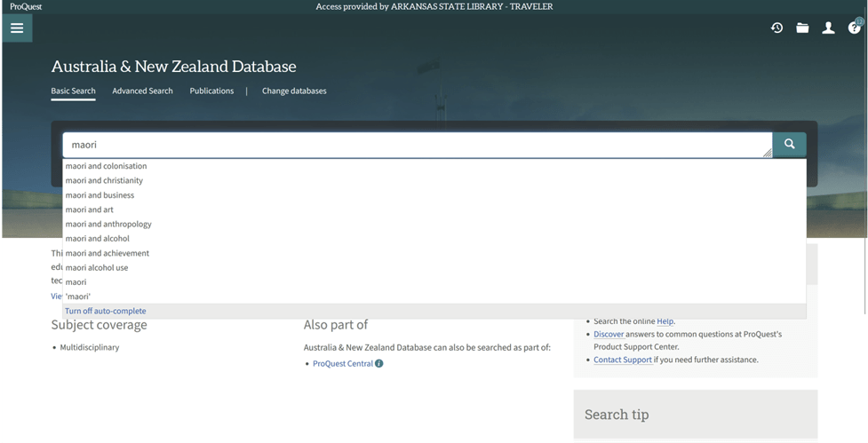Choose 'maori and christianity' from suggestions

tap(104, 180)
